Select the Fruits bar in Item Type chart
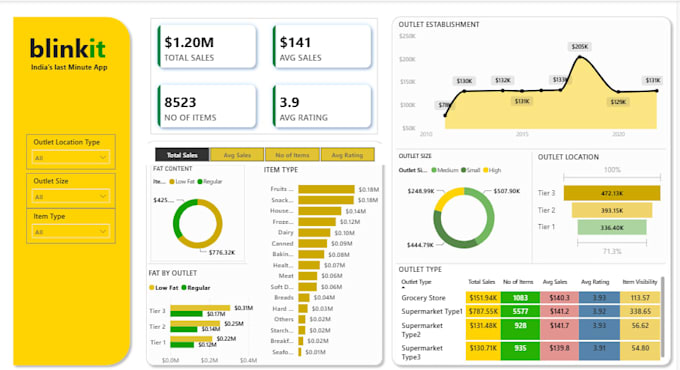This screenshot has height=370, width=680. coord(326,189)
